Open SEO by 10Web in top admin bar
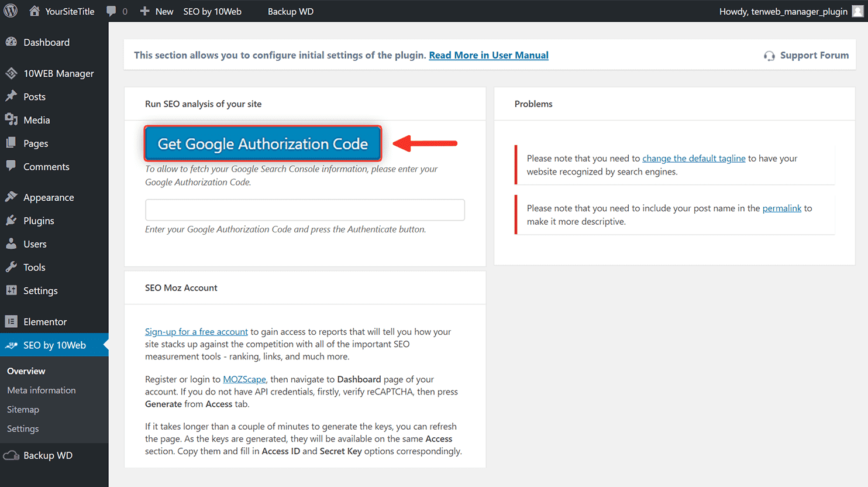 tap(212, 11)
